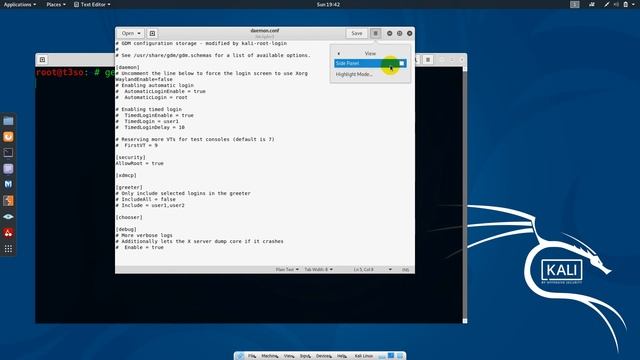Open the Terminal from the dock
Viewport: 640px width, 360px height.
[x=8, y=153]
